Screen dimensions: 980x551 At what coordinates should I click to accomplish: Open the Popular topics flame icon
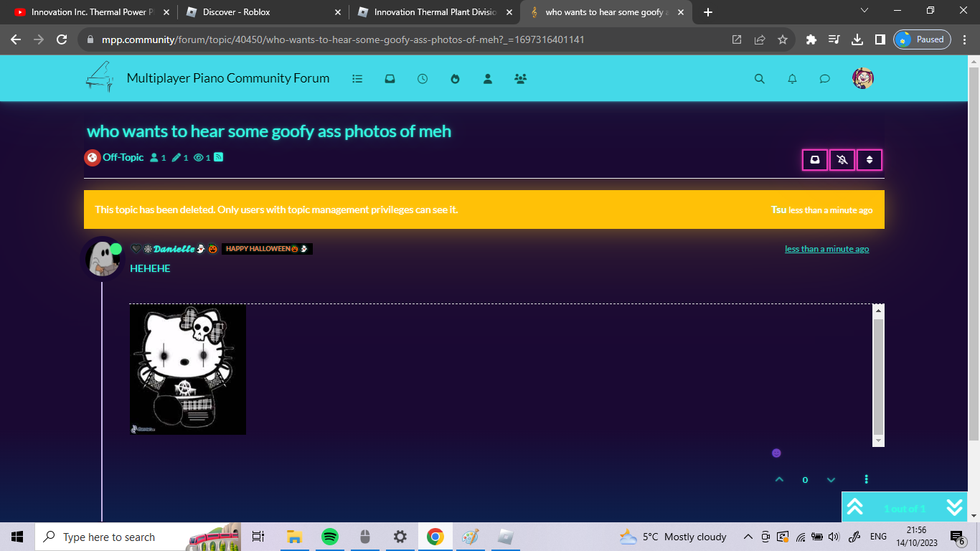click(x=455, y=79)
